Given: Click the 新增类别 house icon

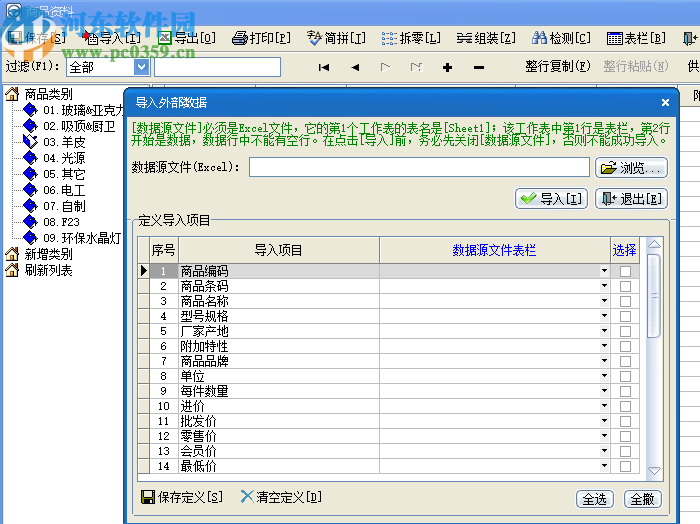Looking at the screenshot, I should (x=12, y=254).
